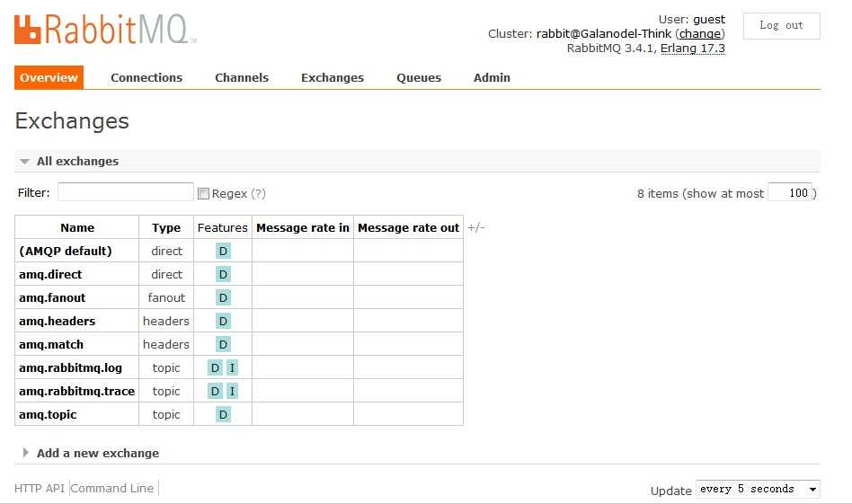Image resolution: width=852 pixels, height=504 pixels.
Task: Sort by the Name column header
Action: (77, 227)
